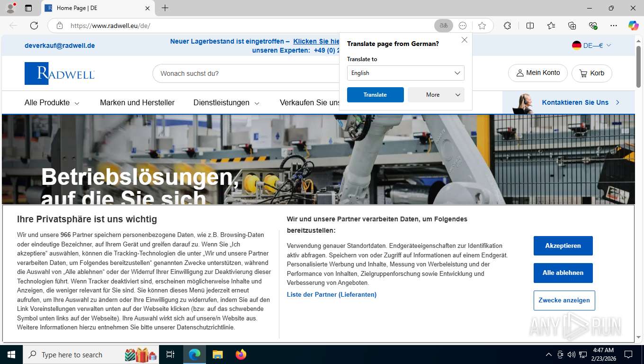Screen dimensions: 644x364
Task: Open the Korb shopping cart
Action: (592, 73)
